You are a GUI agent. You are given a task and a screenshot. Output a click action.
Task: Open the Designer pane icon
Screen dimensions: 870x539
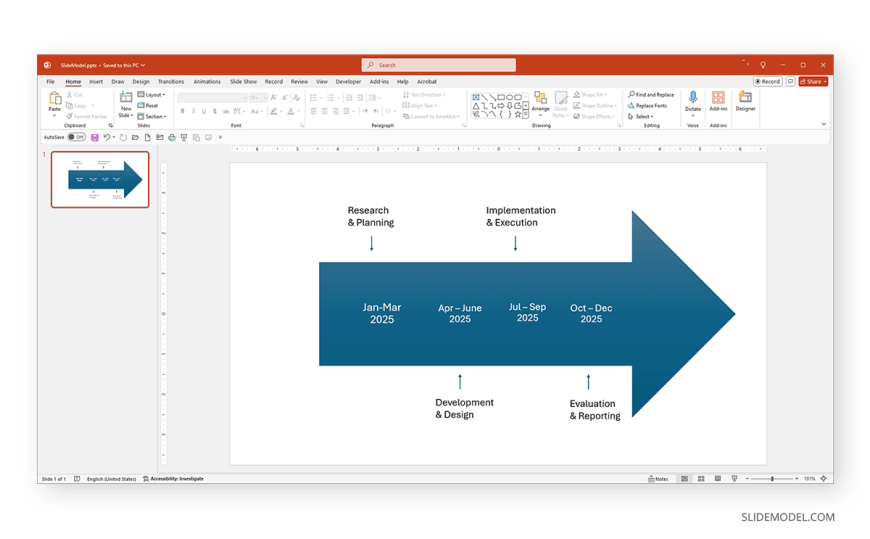click(745, 98)
